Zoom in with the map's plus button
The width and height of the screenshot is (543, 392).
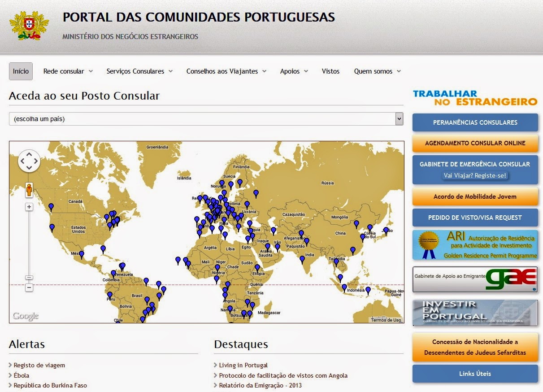point(29,207)
